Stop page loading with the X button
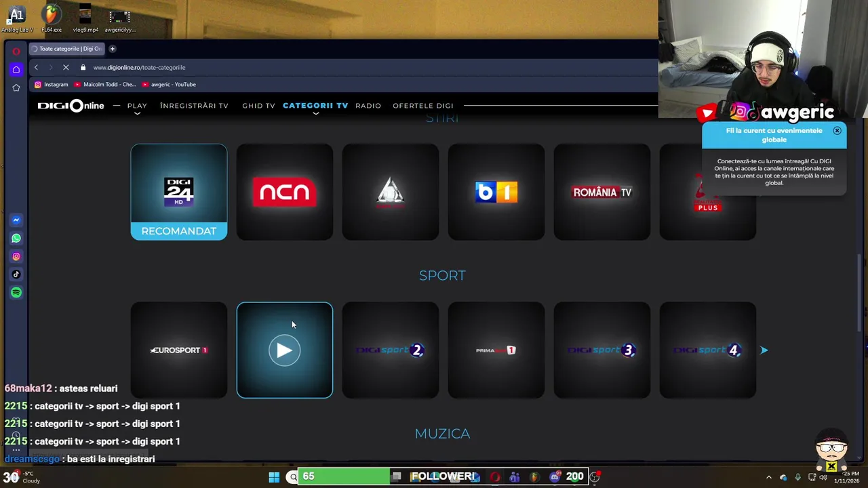The width and height of the screenshot is (868, 488). point(66,67)
